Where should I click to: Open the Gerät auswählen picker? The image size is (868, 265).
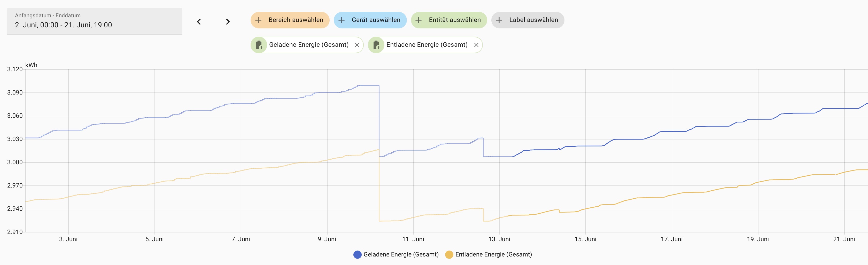coord(376,20)
